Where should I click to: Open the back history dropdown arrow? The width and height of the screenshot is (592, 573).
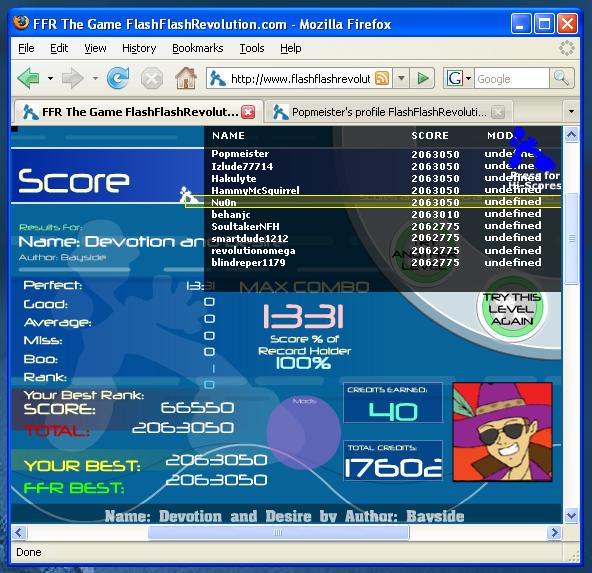click(50, 79)
